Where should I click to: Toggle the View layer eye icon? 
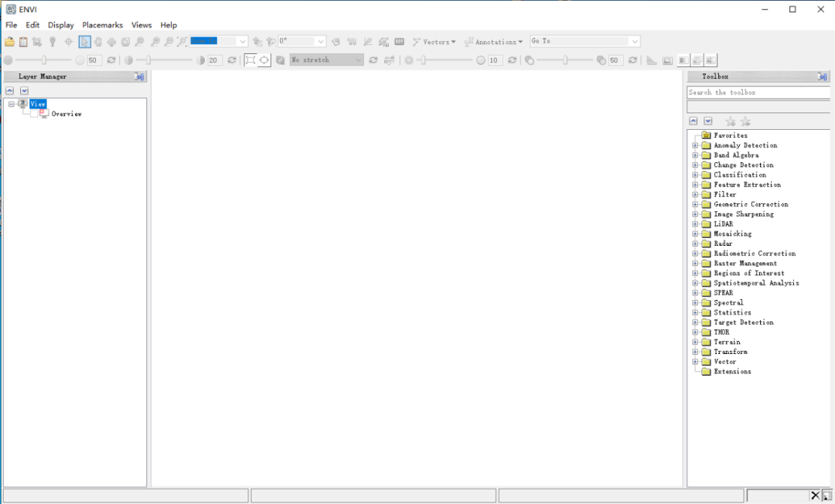(22, 104)
